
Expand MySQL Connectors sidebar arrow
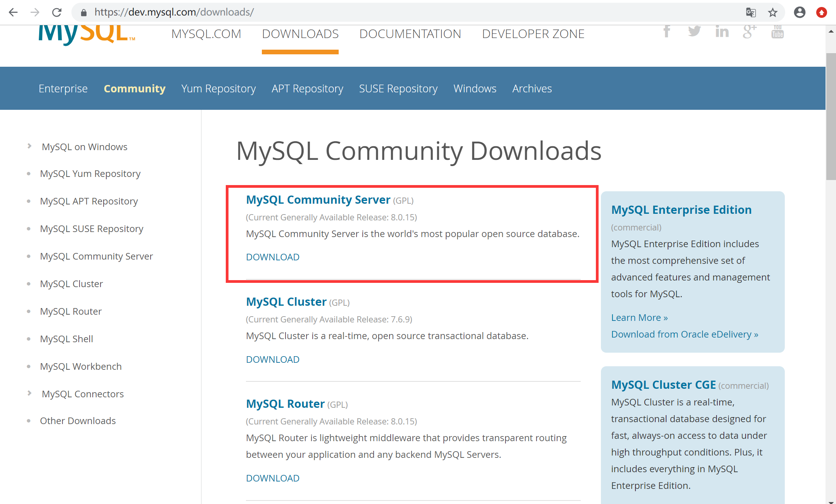coord(29,393)
